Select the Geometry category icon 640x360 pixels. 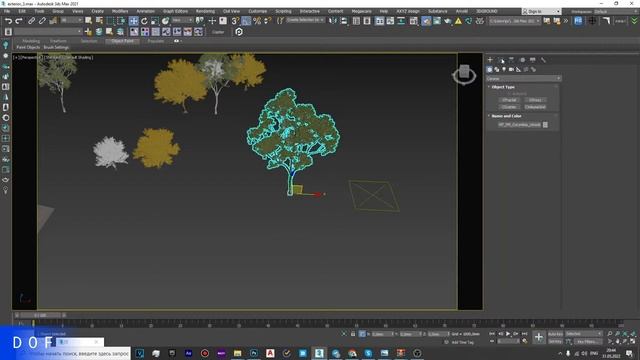489,69
